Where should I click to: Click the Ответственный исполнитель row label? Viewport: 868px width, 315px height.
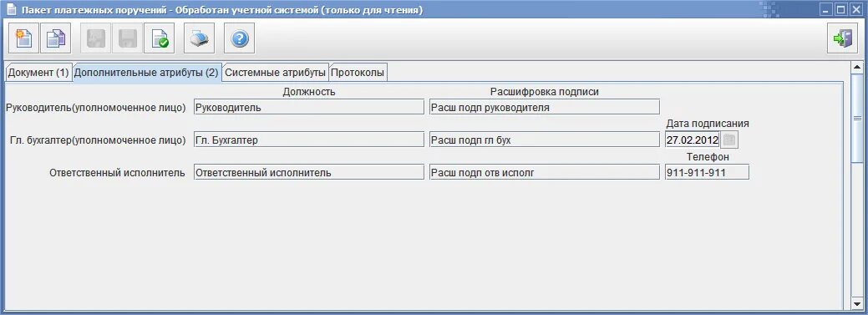tap(117, 173)
